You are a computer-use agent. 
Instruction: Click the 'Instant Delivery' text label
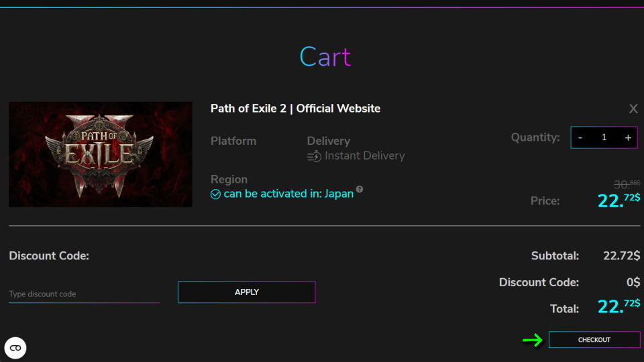[364, 156]
